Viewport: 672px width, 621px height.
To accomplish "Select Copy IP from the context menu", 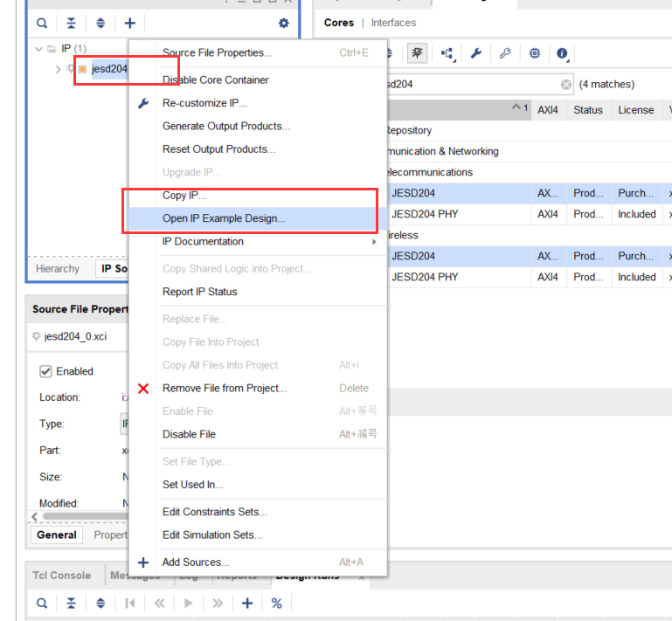I will coord(258,196).
